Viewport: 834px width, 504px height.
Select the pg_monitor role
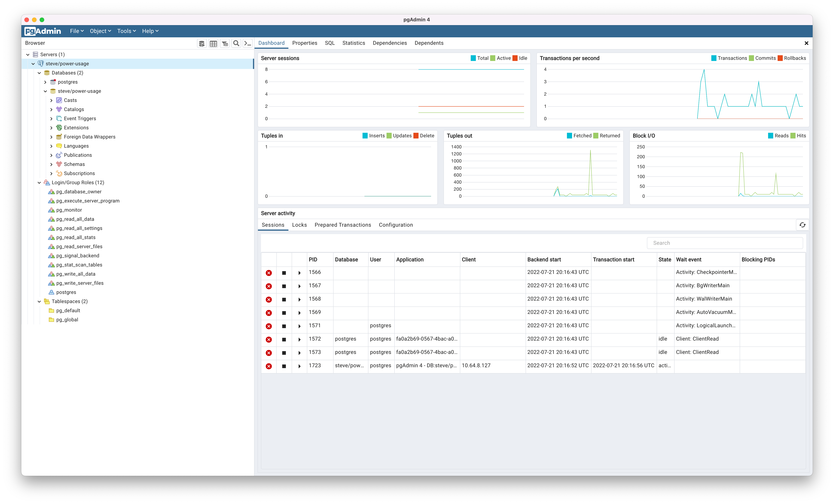pyautogui.click(x=69, y=210)
